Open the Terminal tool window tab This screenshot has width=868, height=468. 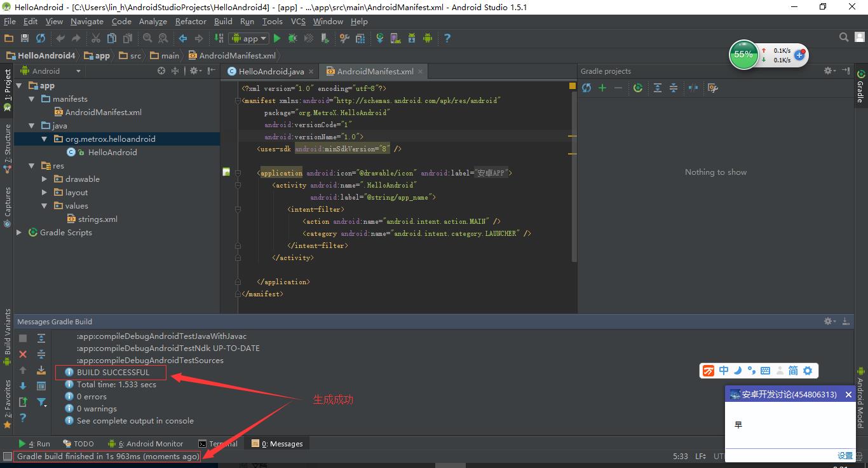pos(218,444)
